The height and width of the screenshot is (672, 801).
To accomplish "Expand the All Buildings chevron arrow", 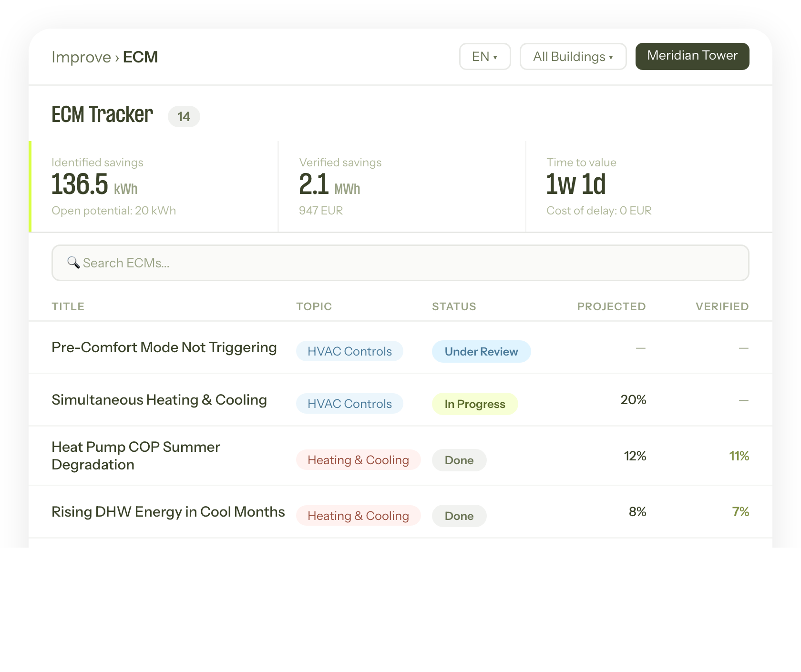I will click(x=612, y=57).
